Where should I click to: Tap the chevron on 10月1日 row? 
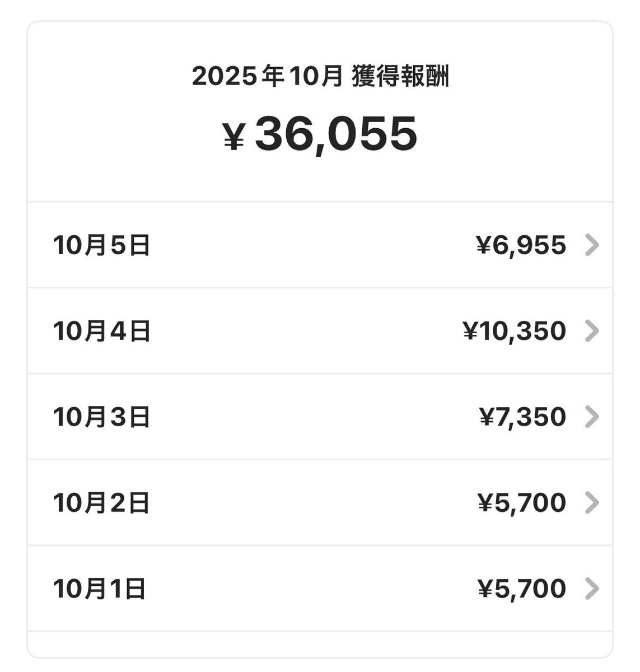coord(591,588)
